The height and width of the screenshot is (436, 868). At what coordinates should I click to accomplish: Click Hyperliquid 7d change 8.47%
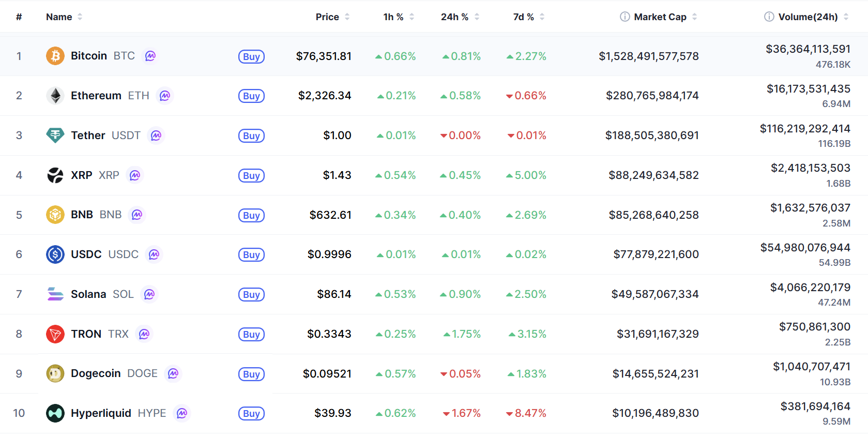[526, 413]
